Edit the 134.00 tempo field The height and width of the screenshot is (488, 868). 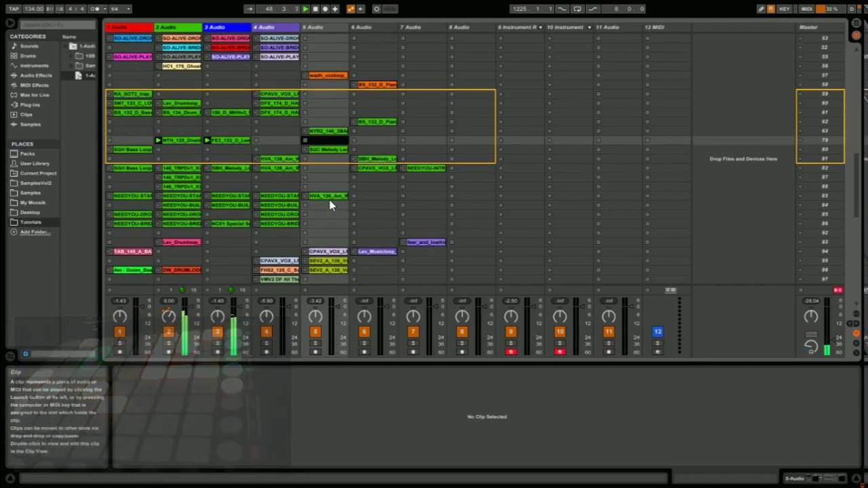pyautogui.click(x=33, y=9)
